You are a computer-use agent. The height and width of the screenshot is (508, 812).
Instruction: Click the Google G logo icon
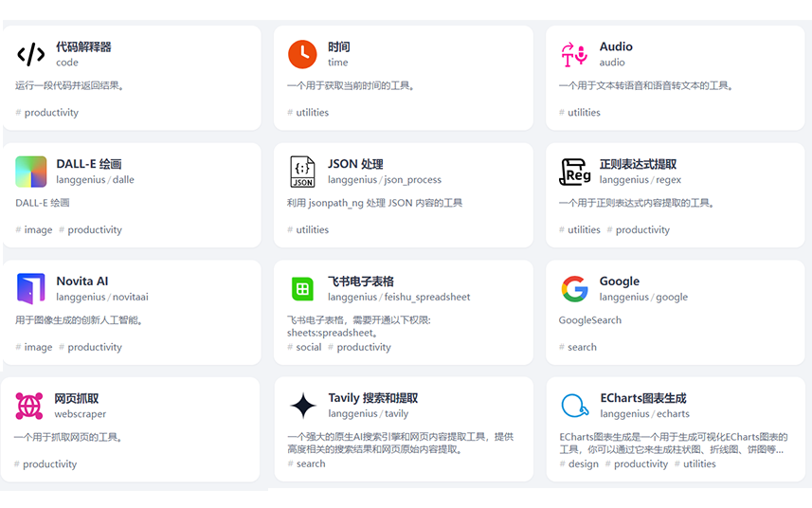574,289
